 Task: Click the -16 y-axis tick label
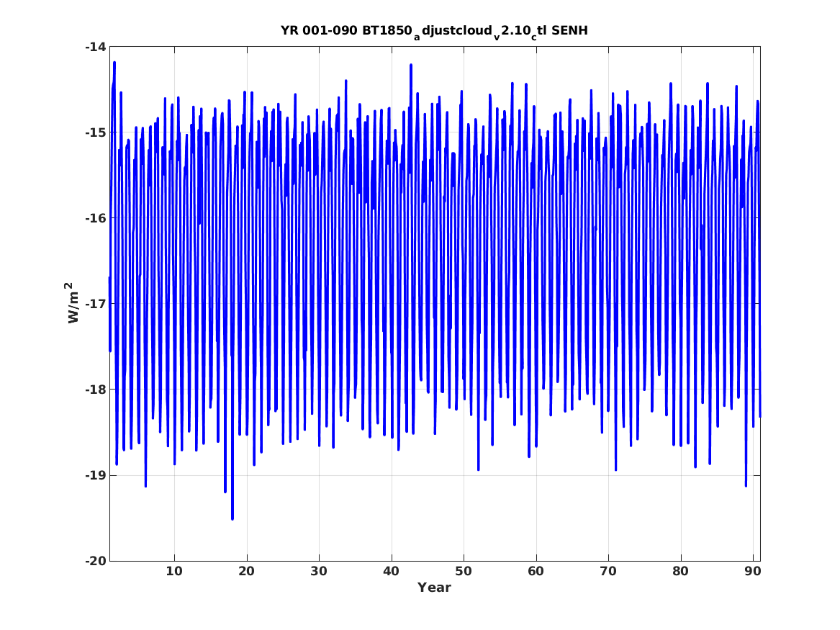click(94, 219)
